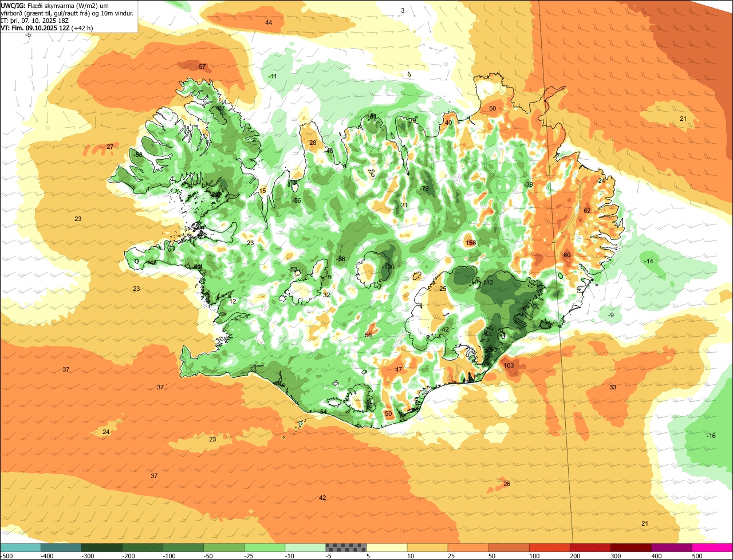Click the light green -25 to -10 swatch
This screenshot has height=560, width=733.
tap(264, 547)
